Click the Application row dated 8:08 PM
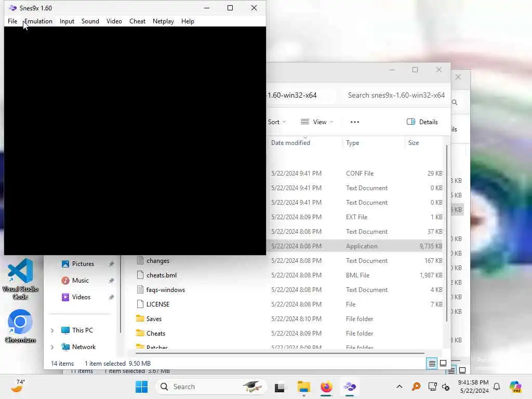The height and width of the screenshot is (399, 532). (355, 246)
